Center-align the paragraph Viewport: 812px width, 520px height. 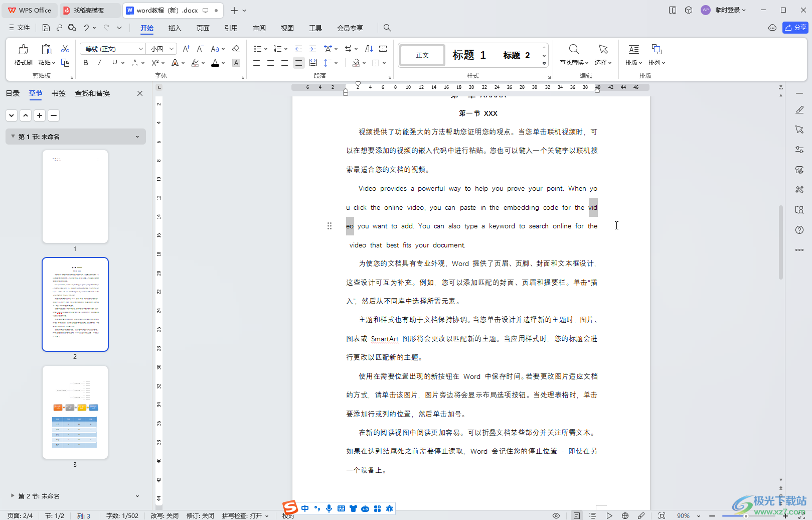270,63
